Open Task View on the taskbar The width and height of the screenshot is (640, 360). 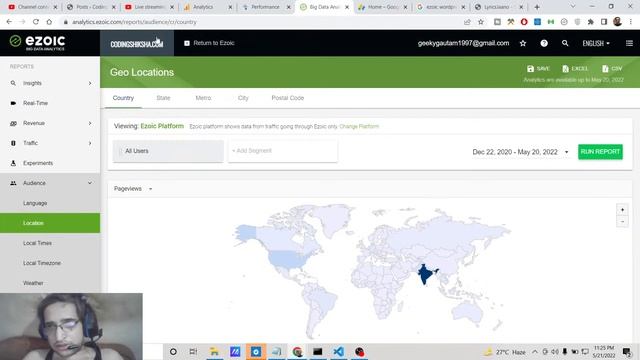pos(193,351)
